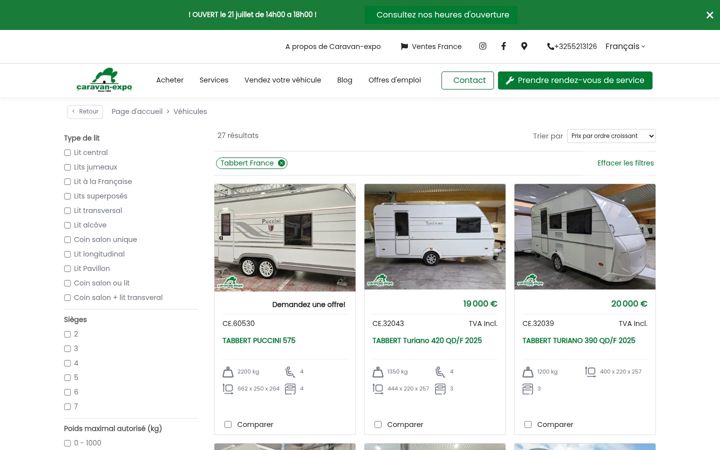This screenshot has width=720, height=450.
Task: Open the Français language dropdown
Action: [625, 46]
